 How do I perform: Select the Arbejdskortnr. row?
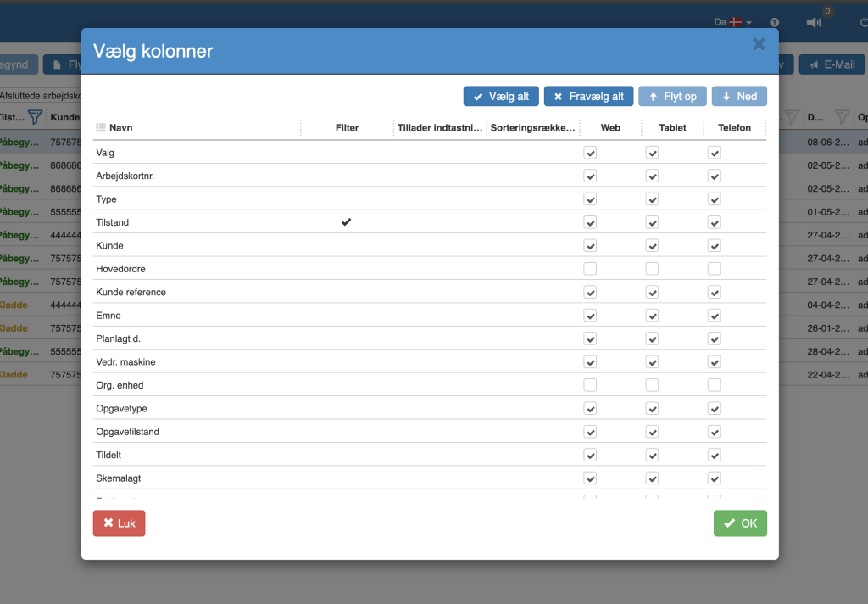pyautogui.click(x=430, y=176)
